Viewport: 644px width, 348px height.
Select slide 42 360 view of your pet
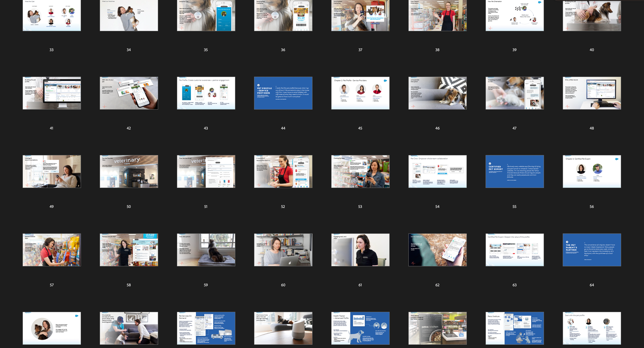click(x=129, y=93)
